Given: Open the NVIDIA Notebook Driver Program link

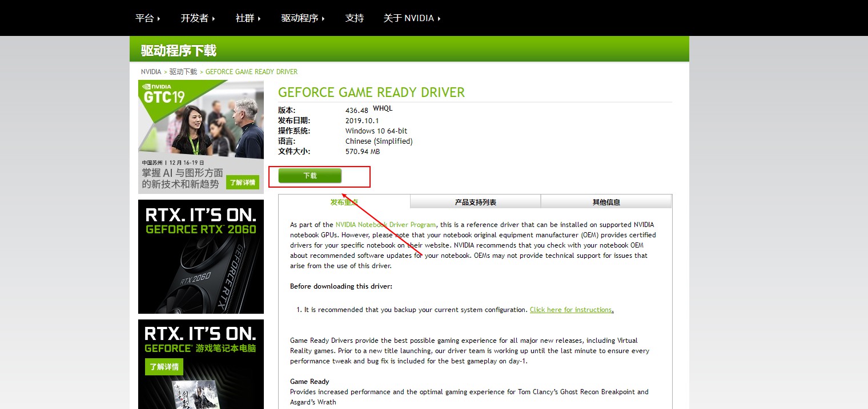Looking at the screenshot, I should [x=385, y=225].
